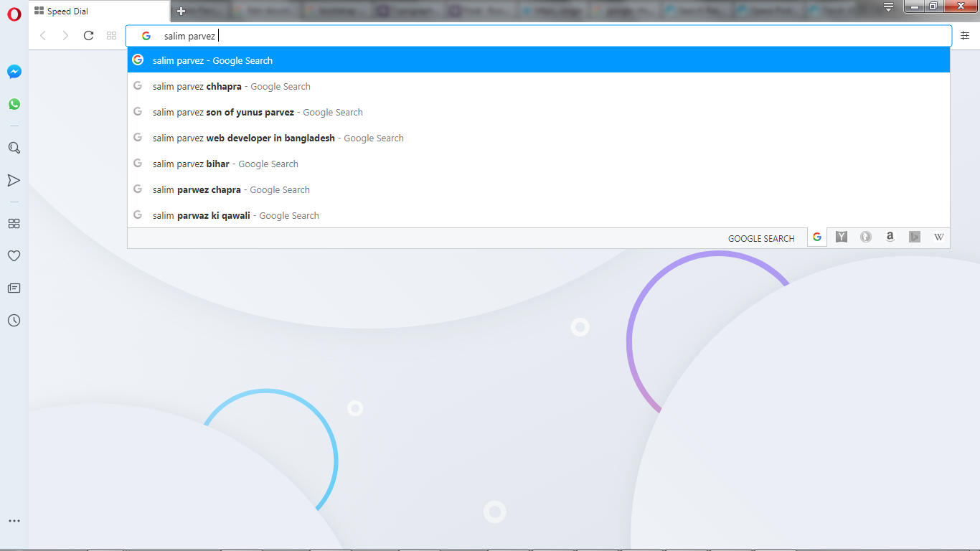
Task: Choose suggestion 'salim parvez chhapra'
Action: click(539, 86)
